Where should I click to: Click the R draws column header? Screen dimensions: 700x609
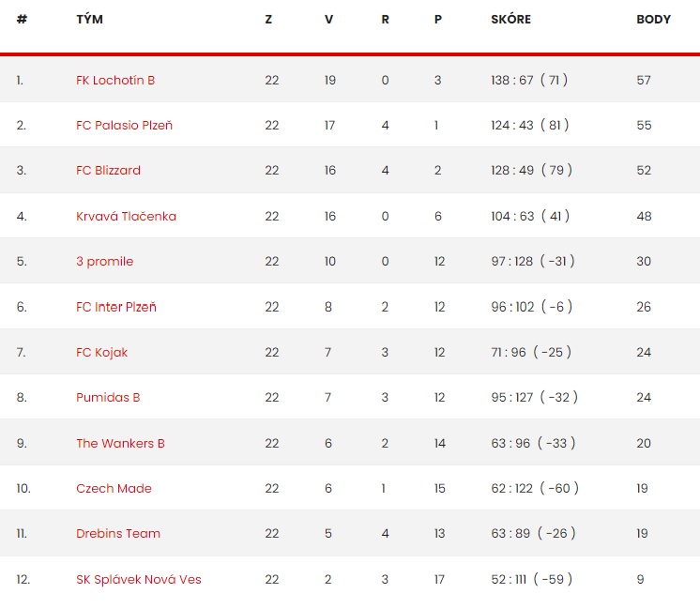385,19
